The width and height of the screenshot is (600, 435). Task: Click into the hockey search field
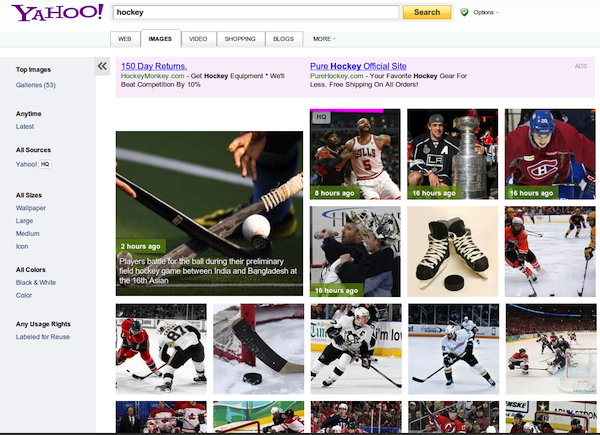coord(256,12)
